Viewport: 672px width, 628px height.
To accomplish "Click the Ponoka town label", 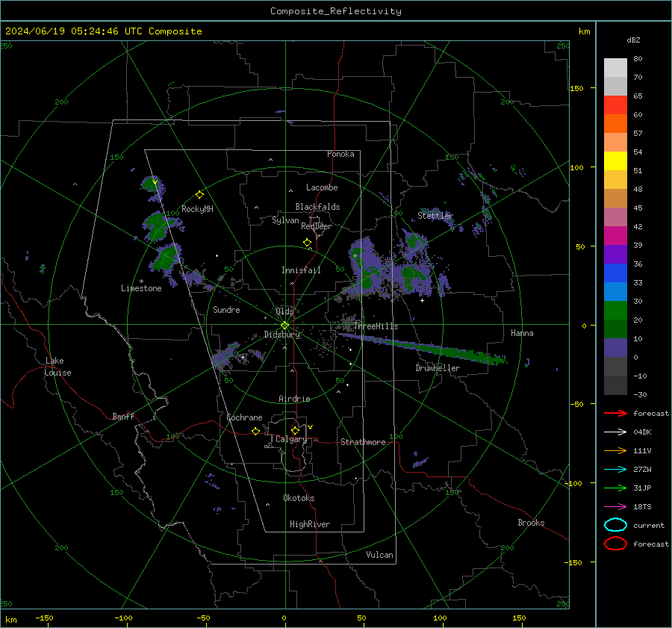I will pyautogui.click(x=340, y=154).
